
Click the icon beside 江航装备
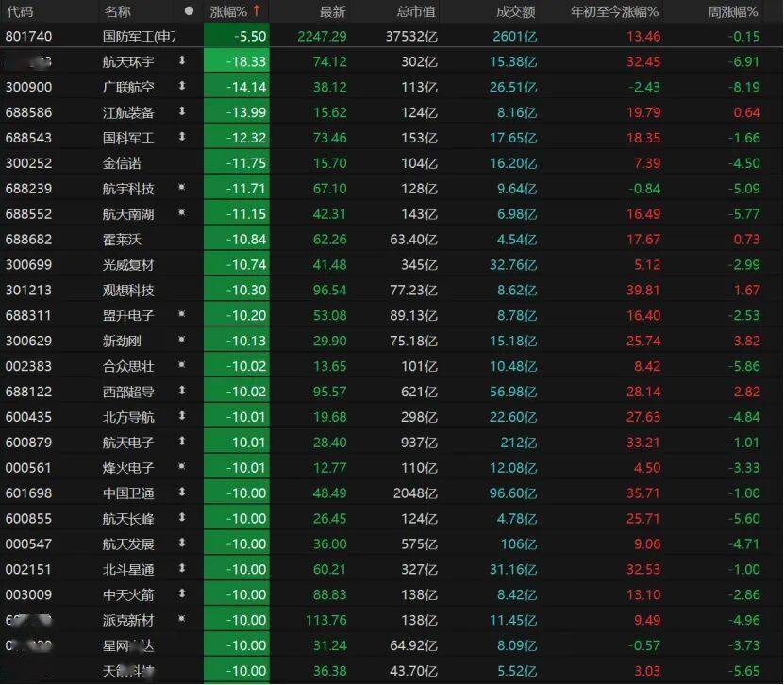181,111
